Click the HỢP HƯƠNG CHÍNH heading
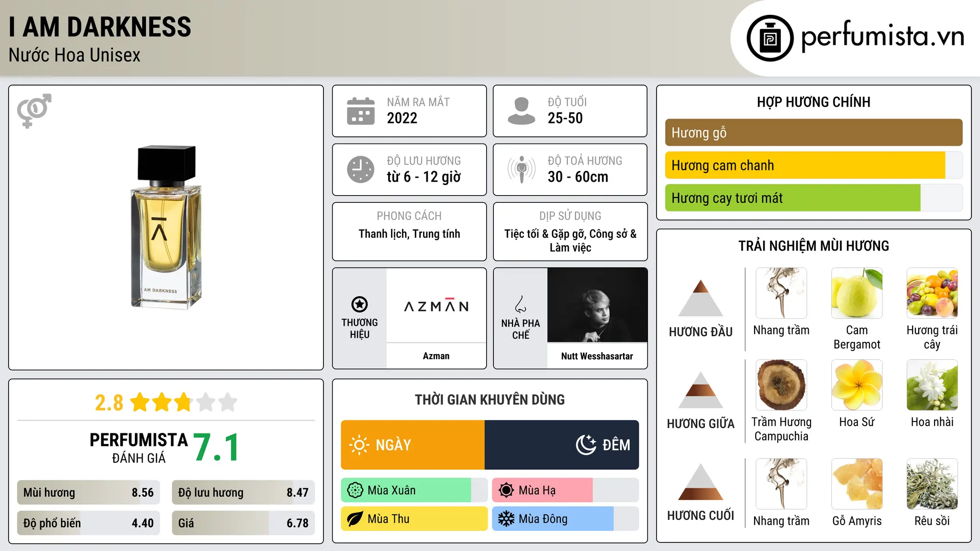This screenshot has height=551, width=980. (x=813, y=102)
